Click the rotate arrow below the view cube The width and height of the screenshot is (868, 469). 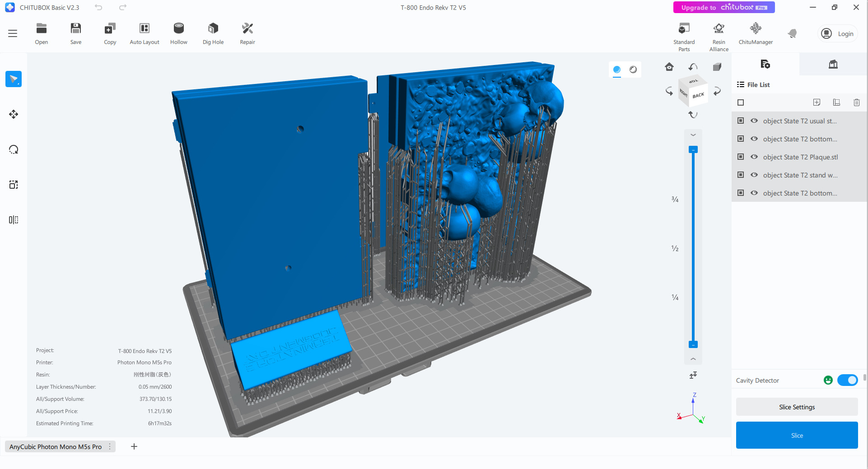[x=693, y=115]
